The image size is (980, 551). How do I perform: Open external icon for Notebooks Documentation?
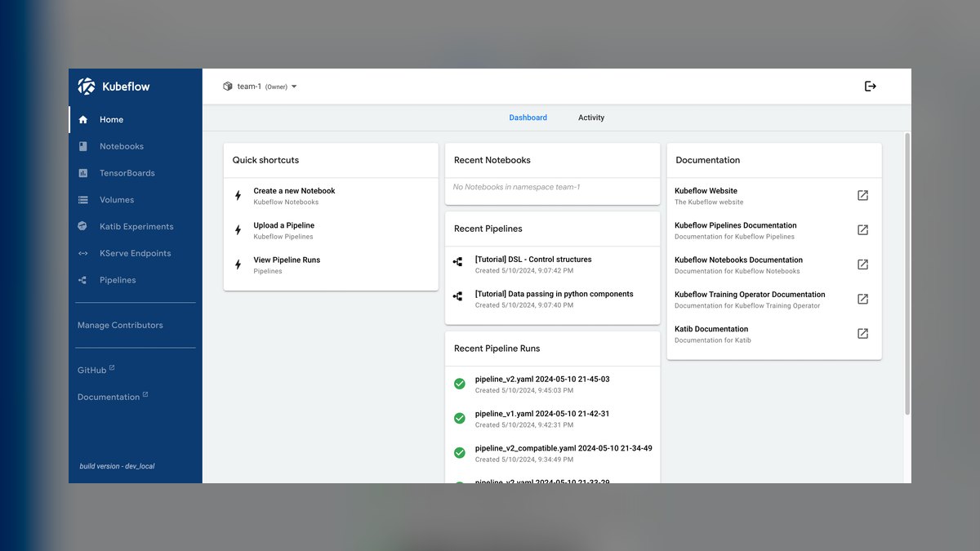pos(862,264)
